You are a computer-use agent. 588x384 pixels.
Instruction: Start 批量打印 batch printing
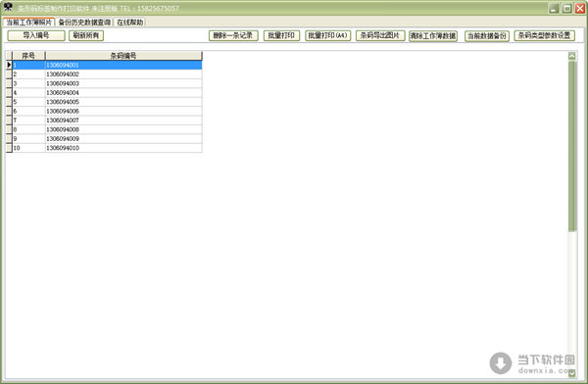coord(281,35)
